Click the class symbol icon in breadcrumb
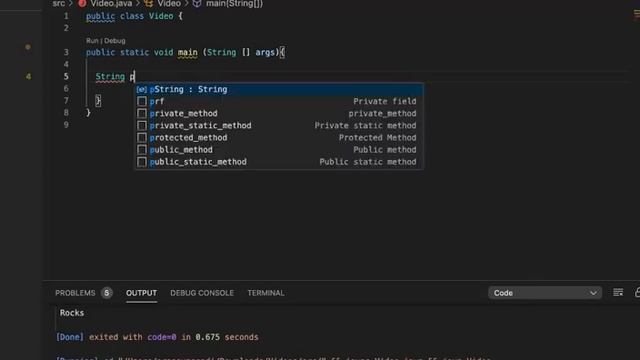Viewport: 640px width, 360px height. tap(149, 4)
